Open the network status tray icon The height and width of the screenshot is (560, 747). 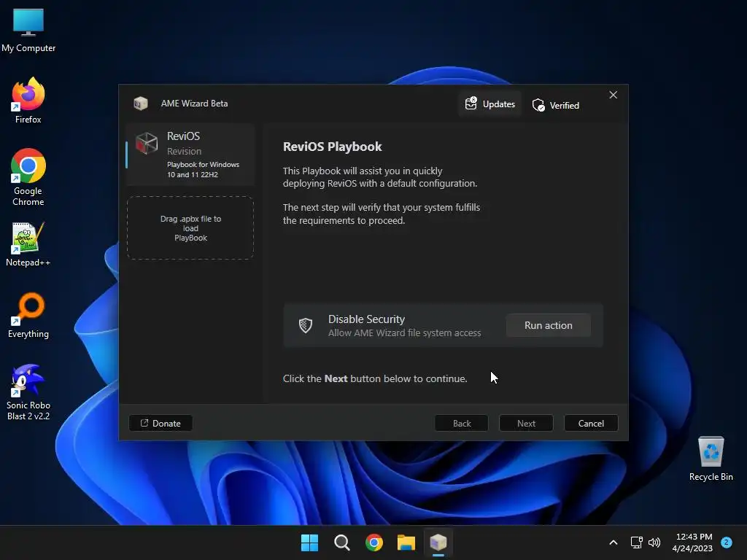pos(636,542)
